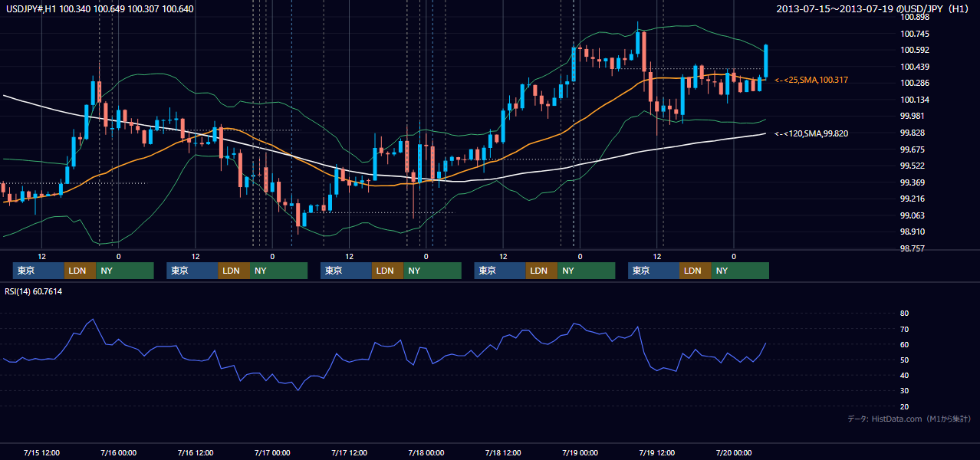The height and width of the screenshot is (460, 980).
Task: Click RSI scale level 20
Action: 905,406
